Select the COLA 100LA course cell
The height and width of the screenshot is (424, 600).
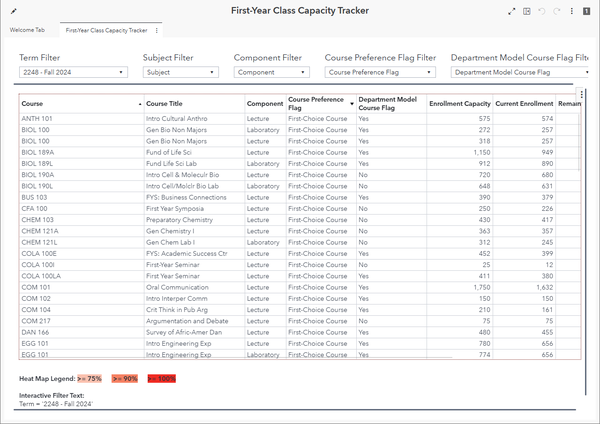pyautogui.click(x=82, y=276)
